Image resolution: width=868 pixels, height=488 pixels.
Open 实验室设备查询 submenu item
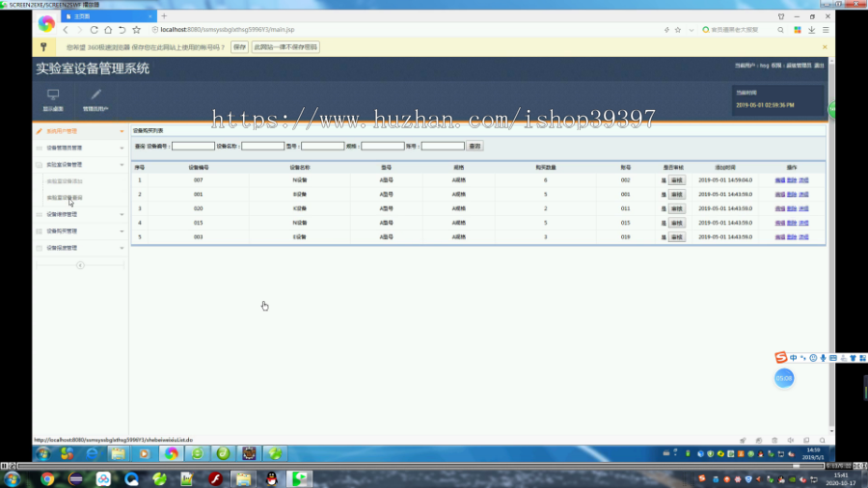point(65,198)
